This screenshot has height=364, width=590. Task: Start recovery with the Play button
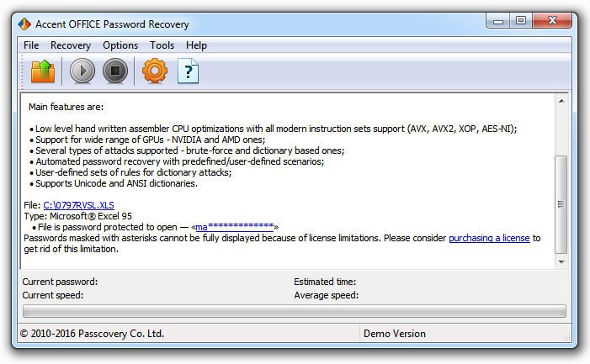pos(82,71)
